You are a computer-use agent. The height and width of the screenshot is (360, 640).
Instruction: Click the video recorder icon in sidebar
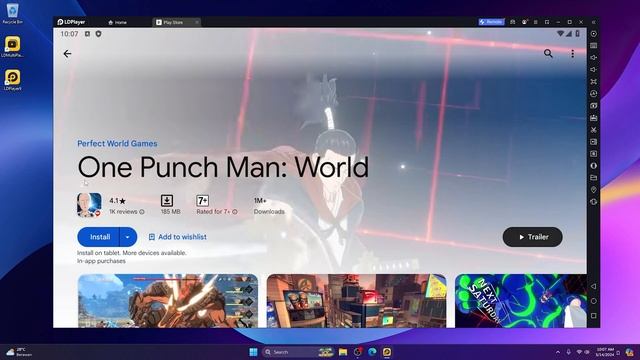click(593, 142)
